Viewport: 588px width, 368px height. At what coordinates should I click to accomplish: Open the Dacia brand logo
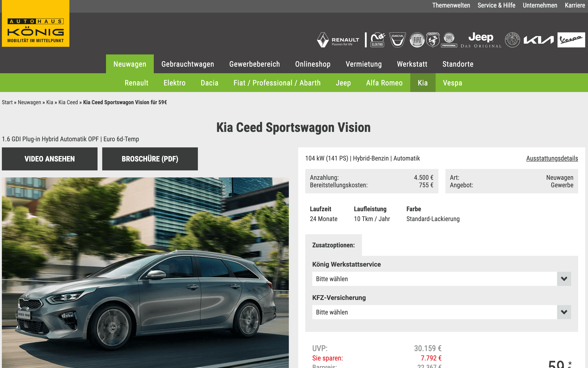click(x=397, y=40)
